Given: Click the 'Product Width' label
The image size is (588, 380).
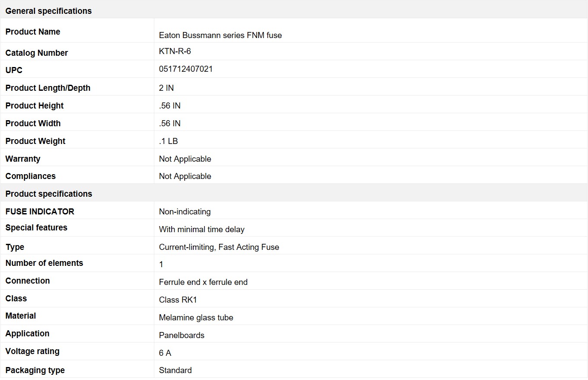Looking at the screenshot, I should pyautogui.click(x=33, y=123).
